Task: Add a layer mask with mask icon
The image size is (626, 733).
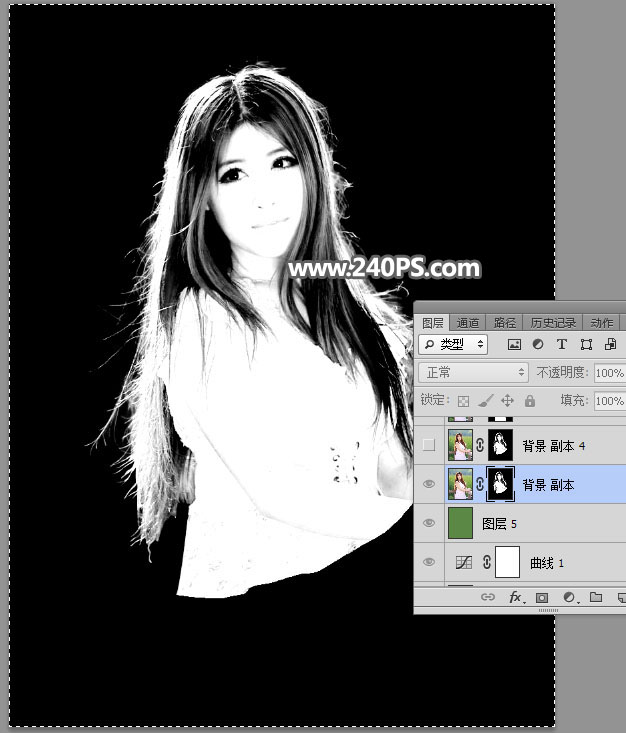Action: [542, 597]
